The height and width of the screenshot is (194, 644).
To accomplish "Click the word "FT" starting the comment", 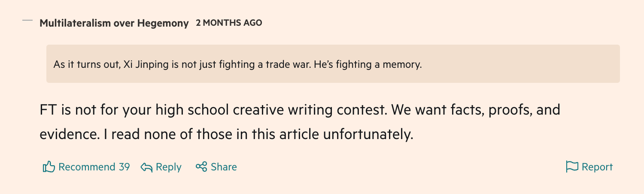I will 48,110.
